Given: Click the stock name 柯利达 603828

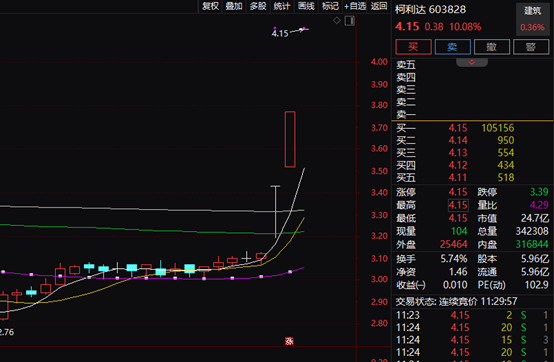Looking at the screenshot, I should 430,10.
